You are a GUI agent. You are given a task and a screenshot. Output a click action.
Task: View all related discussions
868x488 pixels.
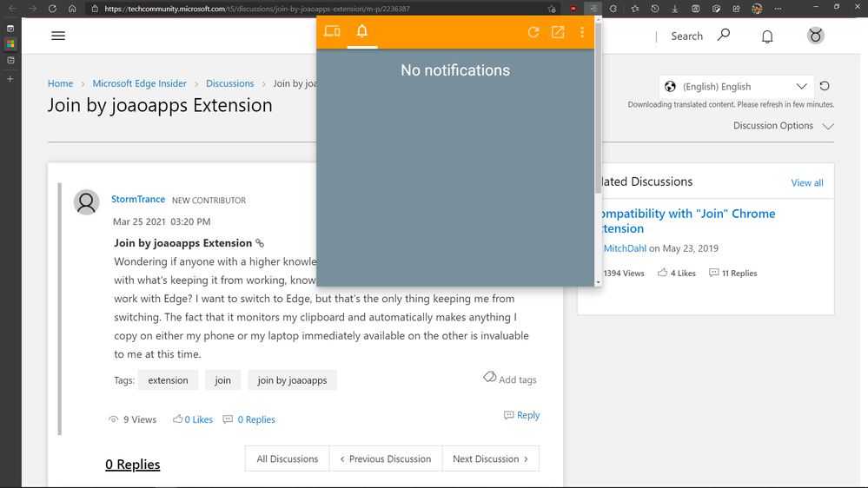807,182
